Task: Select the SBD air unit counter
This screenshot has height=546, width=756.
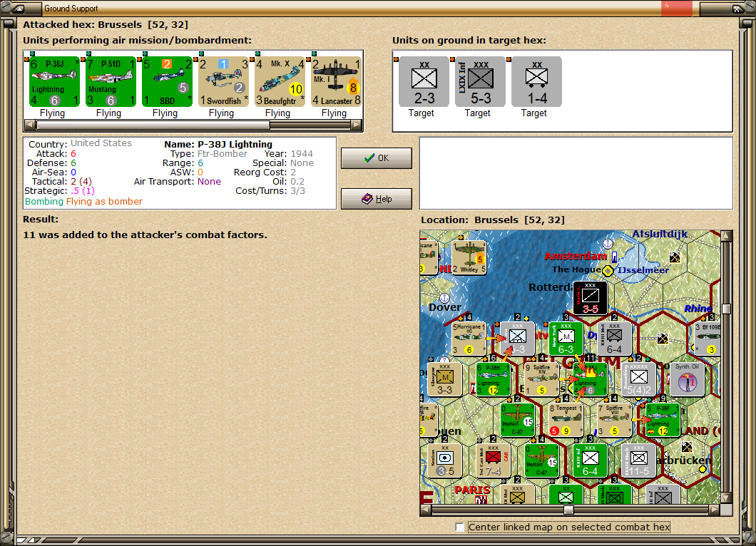Action: pos(167,81)
